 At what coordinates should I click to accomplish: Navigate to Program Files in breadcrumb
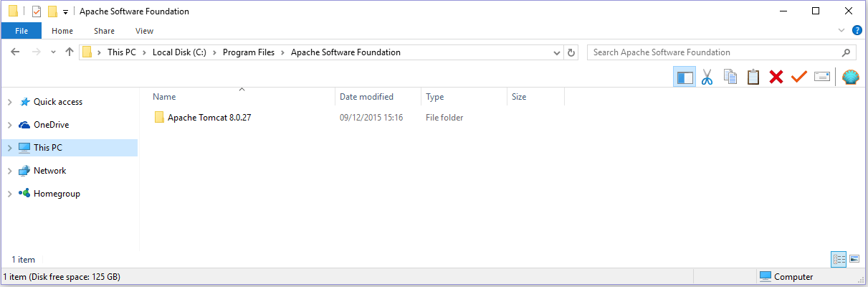click(x=249, y=52)
